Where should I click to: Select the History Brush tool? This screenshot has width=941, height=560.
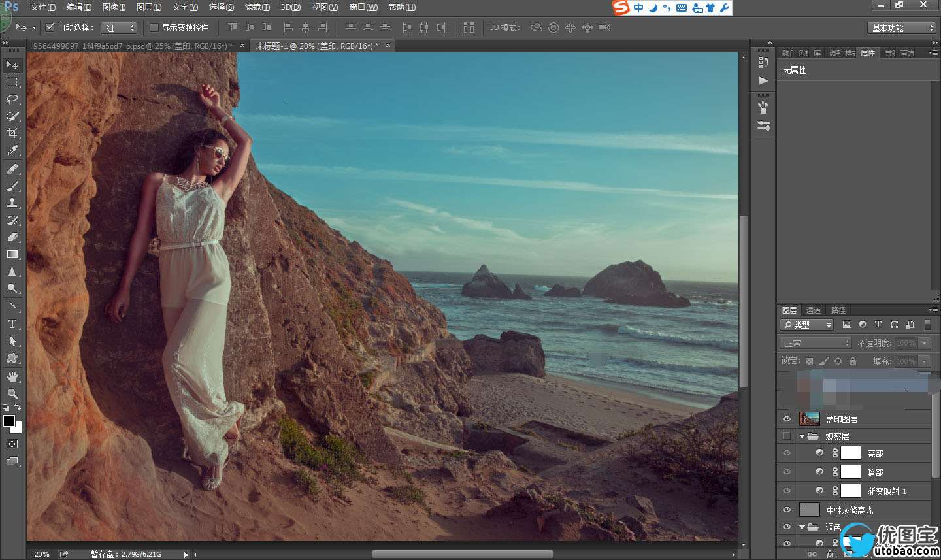[12, 220]
